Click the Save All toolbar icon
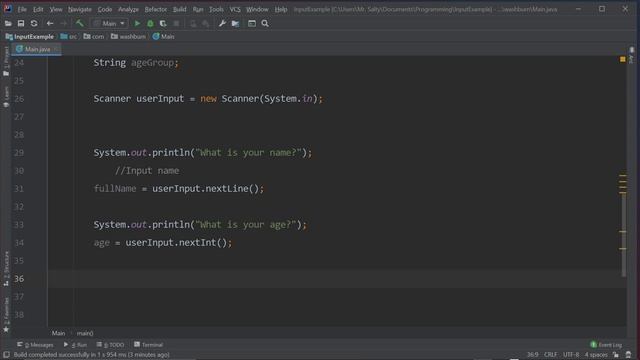The width and height of the screenshot is (640, 360). 21,24
